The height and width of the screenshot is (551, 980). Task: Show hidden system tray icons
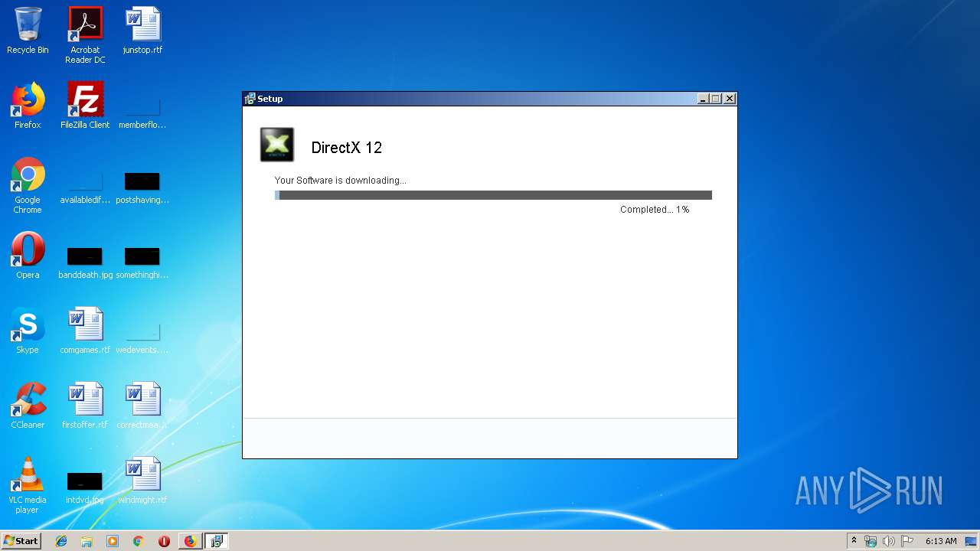coord(854,541)
